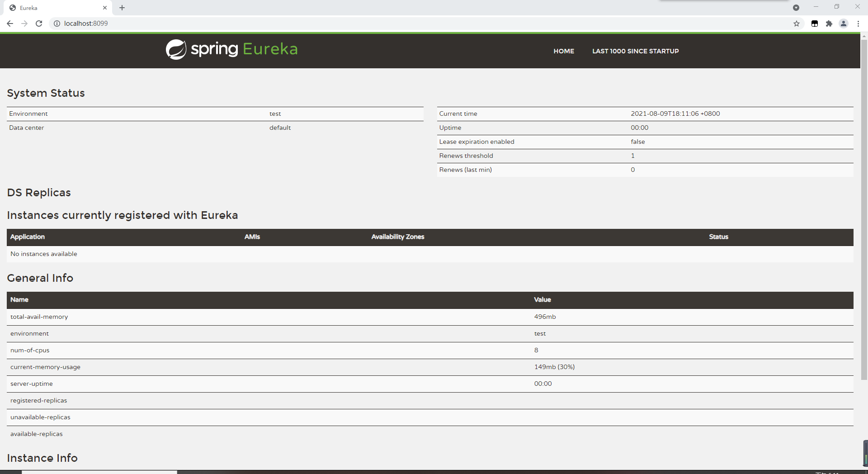Click the num-of-cpus row name
Viewport: 868px width, 474px height.
(x=30, y=350)
